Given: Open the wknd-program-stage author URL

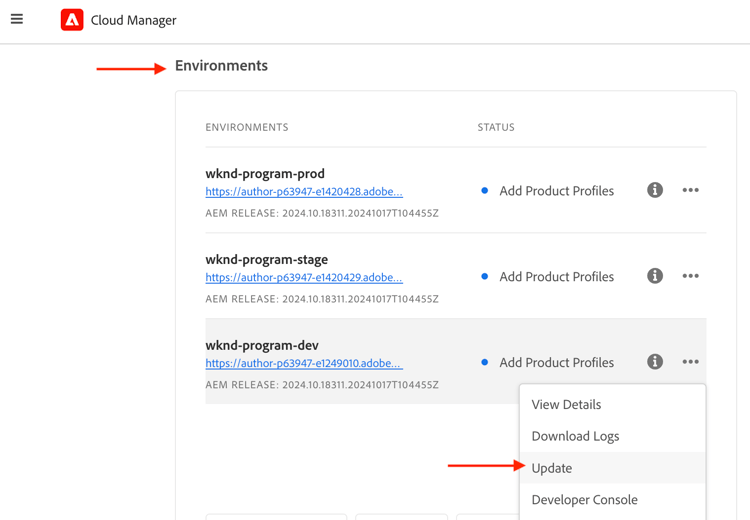Looking at the screenshot, I should 304,278.
